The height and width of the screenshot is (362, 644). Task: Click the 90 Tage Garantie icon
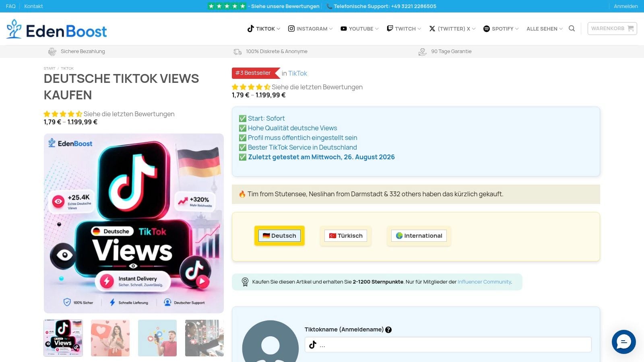pyautogui.click(x=422, y=51)
